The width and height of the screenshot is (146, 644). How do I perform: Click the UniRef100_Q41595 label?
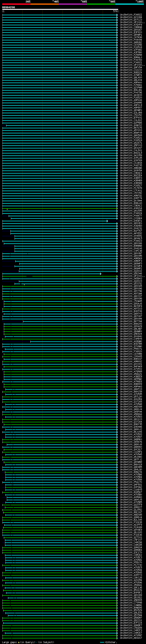click(131, 211)
